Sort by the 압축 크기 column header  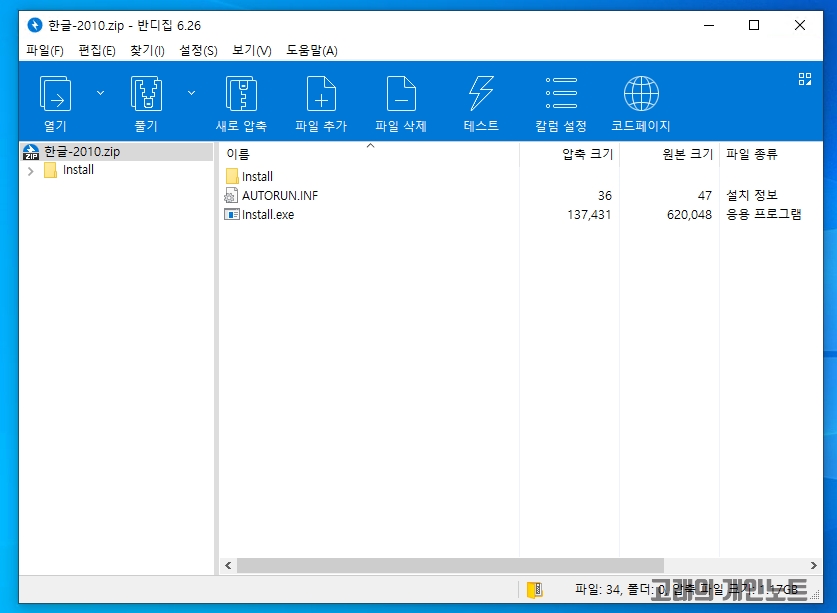pos(587,154)
